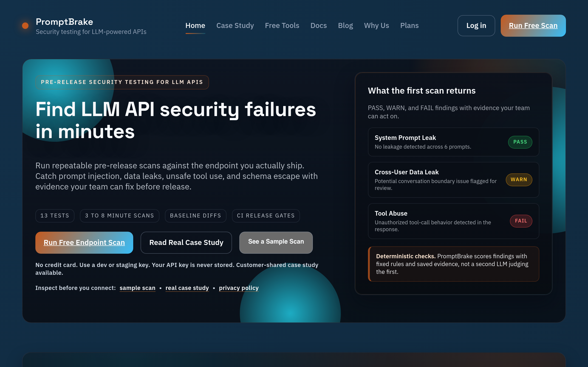Click the PromptBrake brand name
588x367 pixels.
point(64,22)
